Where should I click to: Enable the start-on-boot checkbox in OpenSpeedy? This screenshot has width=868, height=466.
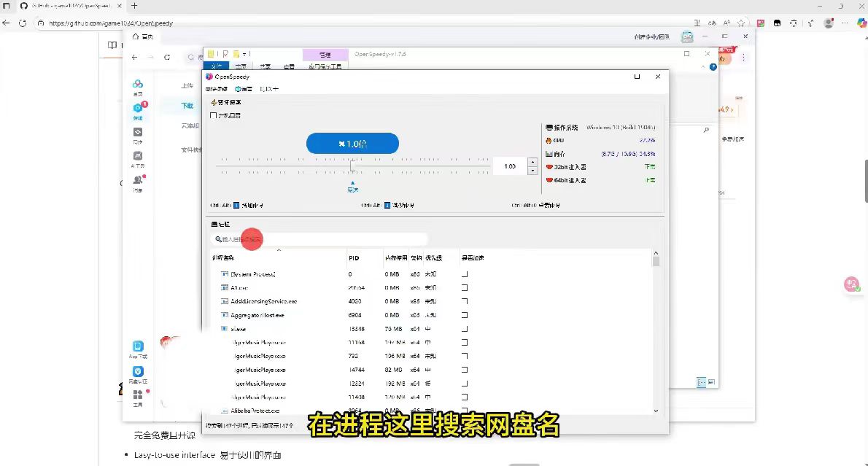pos(214,115)
